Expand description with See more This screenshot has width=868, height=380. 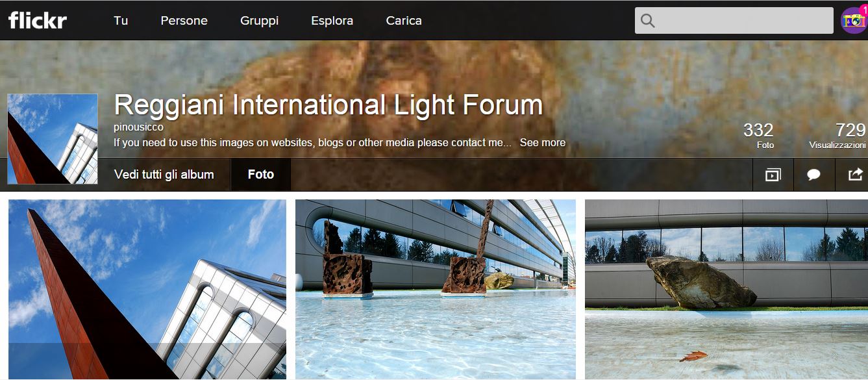[x=543, y=142]
